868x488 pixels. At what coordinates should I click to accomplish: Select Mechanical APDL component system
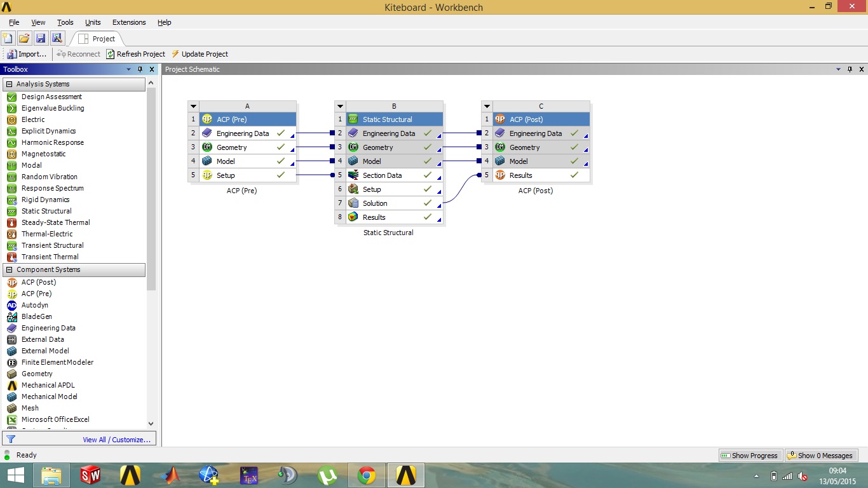(x=48, y=385)
